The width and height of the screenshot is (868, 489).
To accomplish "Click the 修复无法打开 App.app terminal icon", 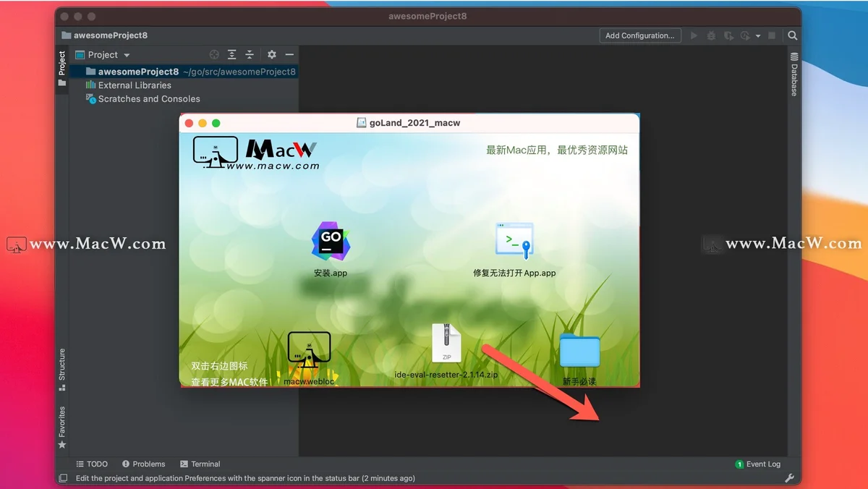I will point(514,240).
